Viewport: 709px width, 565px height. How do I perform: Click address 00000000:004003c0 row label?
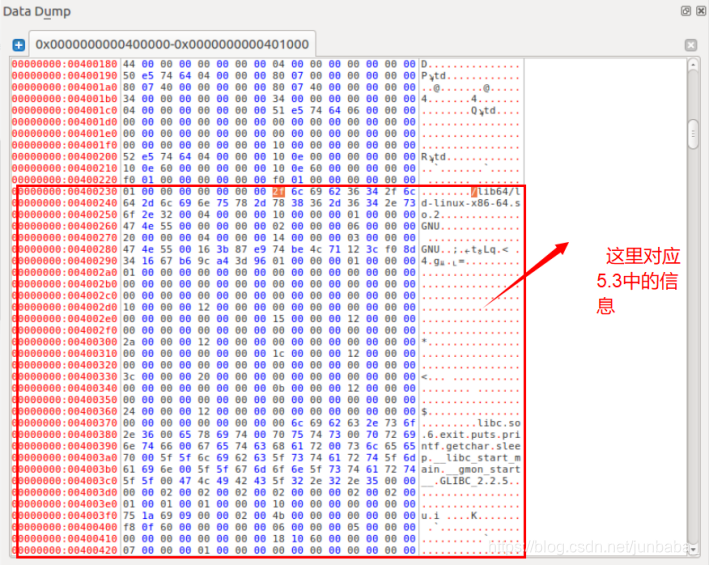(x=65, y=481)
